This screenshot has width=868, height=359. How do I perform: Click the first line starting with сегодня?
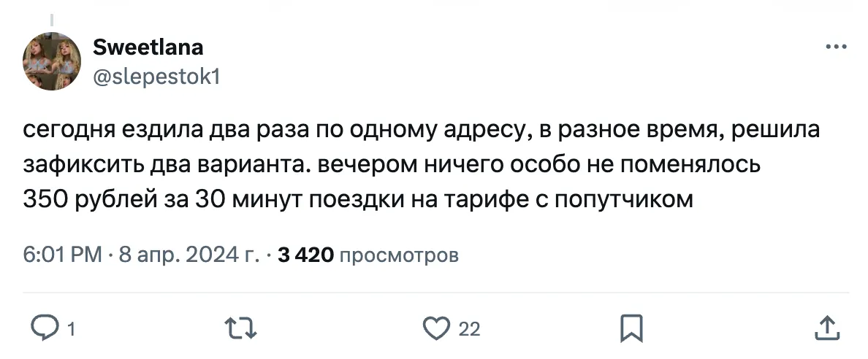click(x=422, y=131)
